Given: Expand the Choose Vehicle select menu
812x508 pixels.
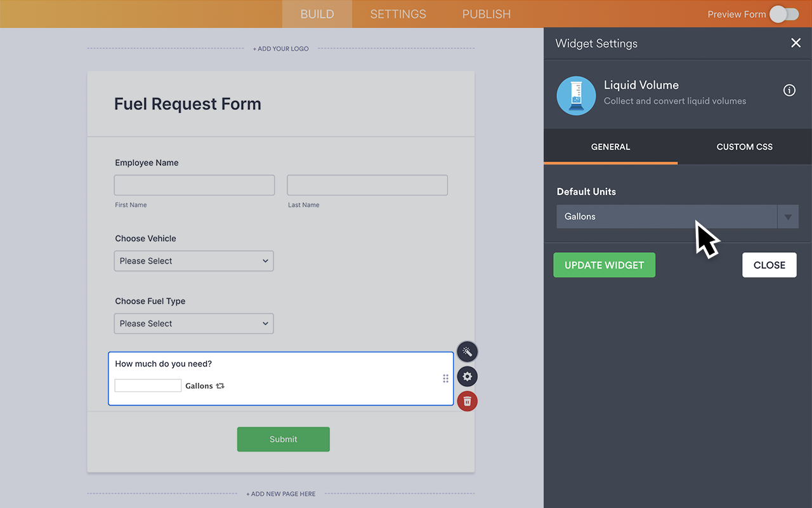Looking at the screenshot, I should pyautogui.click(x=193, y=260).
